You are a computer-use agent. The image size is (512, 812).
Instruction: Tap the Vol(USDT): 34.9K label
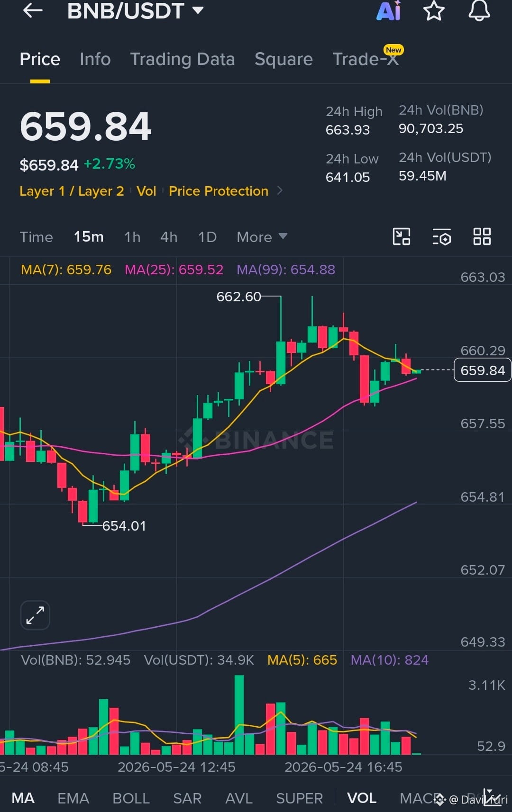[x=199, y=660]
